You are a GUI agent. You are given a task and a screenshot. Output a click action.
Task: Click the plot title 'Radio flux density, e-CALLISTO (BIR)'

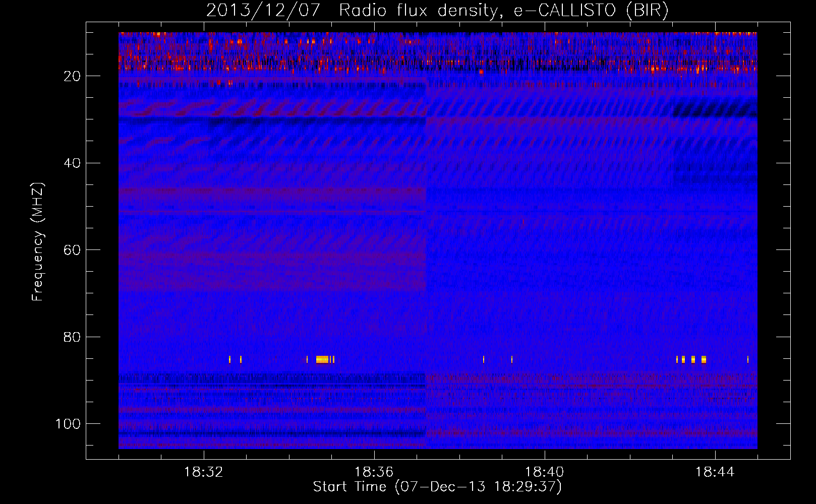pyautogui.click(x=503, y=11)
